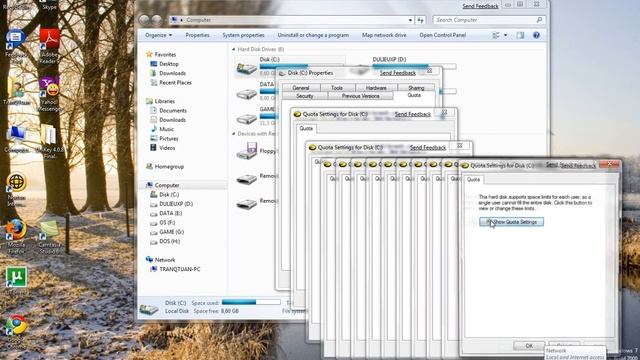Click Uninstall or change a program
This screenshot has height=360, width=640.
[x=313, y=35]
